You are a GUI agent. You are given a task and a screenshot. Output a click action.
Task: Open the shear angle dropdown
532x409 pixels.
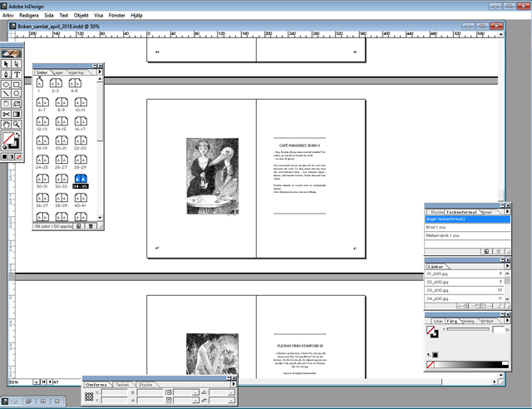(x=231, y=401)
